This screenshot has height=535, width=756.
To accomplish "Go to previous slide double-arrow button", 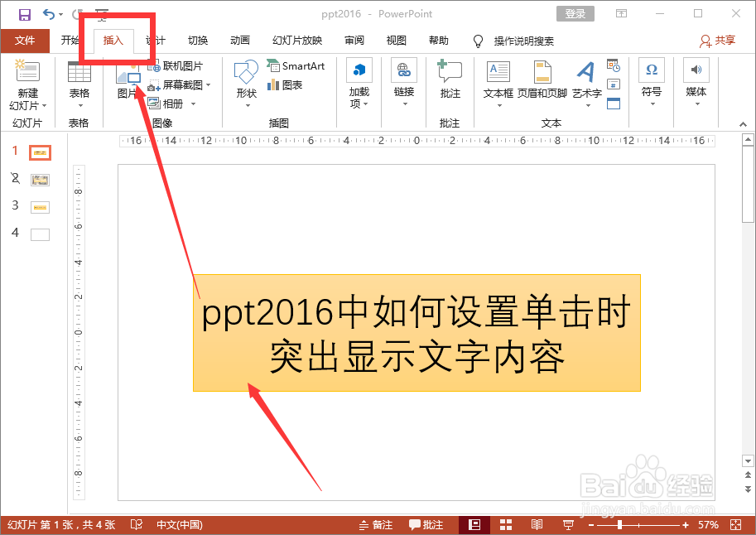I will (x=748, y=475).
